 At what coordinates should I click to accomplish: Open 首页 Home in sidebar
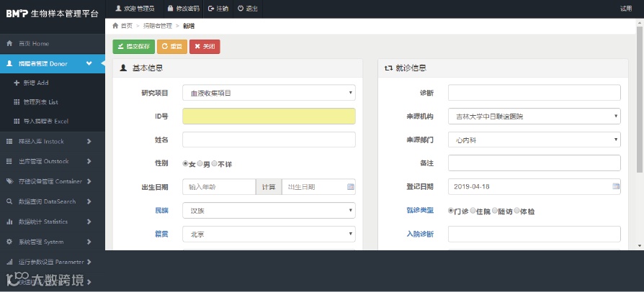pyautogui.click(x=53, y=44)
